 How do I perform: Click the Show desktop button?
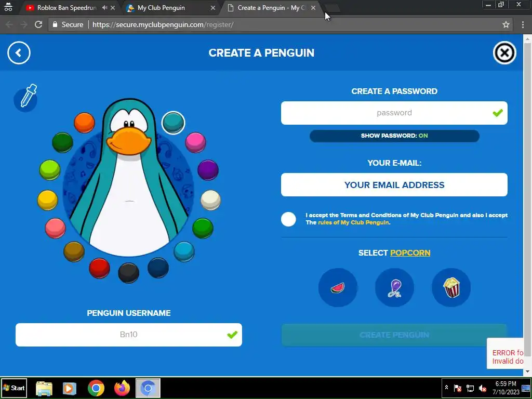(526, 388)
